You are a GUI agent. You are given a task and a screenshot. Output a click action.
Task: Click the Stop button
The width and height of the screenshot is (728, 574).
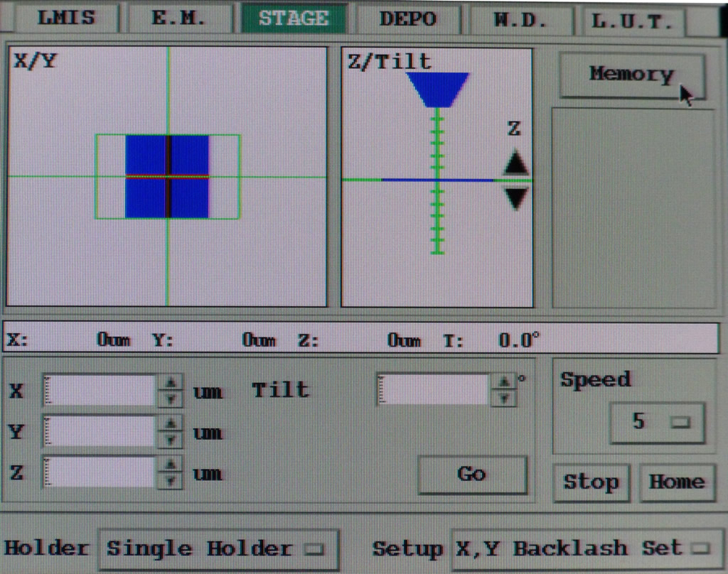click(591, 482)
